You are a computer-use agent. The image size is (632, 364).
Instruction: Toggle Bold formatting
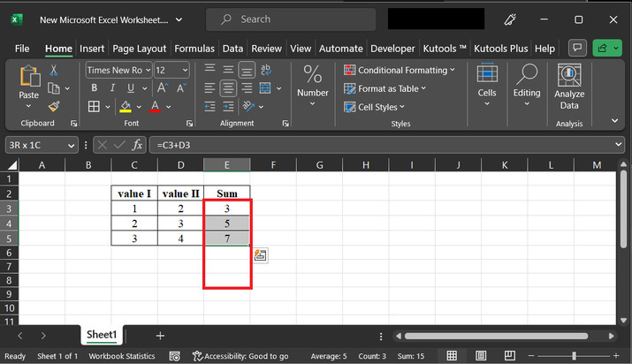click(x=94, y=87)
